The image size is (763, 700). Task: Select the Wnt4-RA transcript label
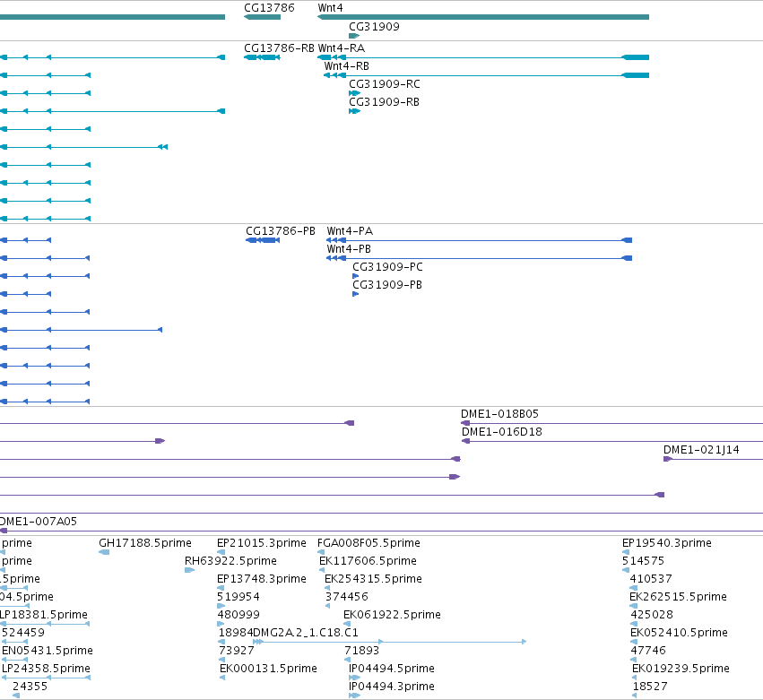342,48
